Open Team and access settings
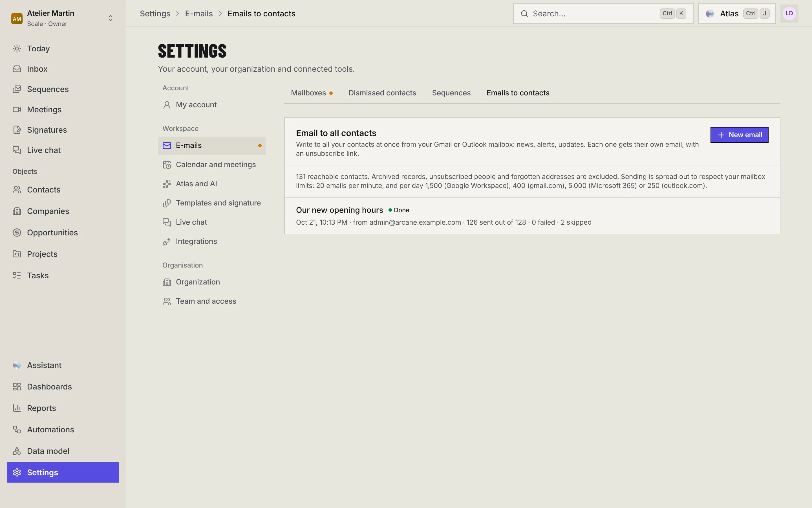812x508 pixels. [212, 301]
